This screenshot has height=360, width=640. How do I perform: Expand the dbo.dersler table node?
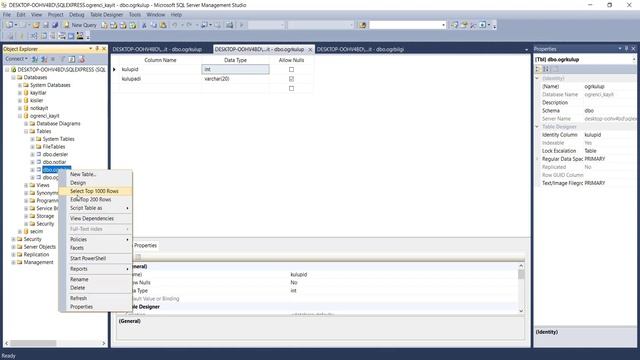pyautogui.click(x=32, y=154)
